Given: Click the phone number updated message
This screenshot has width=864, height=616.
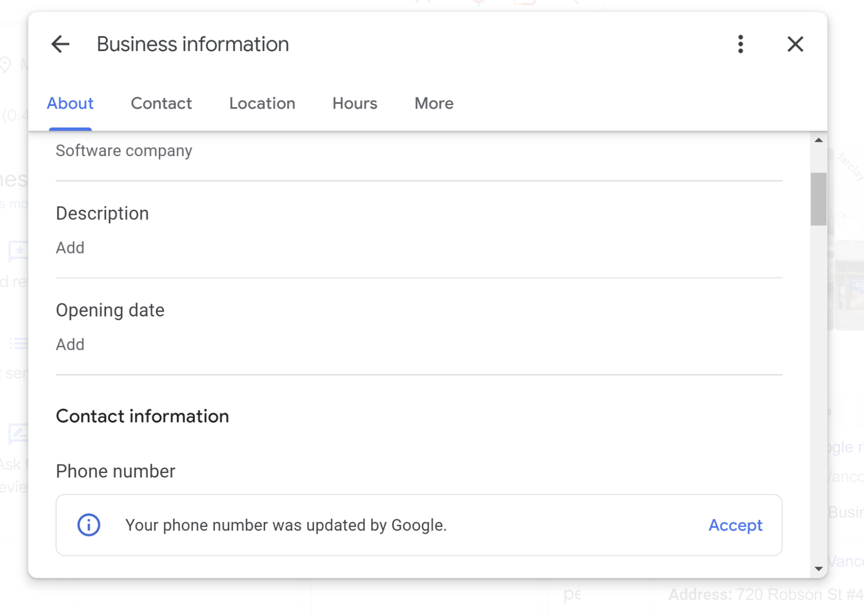Looking at the screenshot, I should coord(286,525).
